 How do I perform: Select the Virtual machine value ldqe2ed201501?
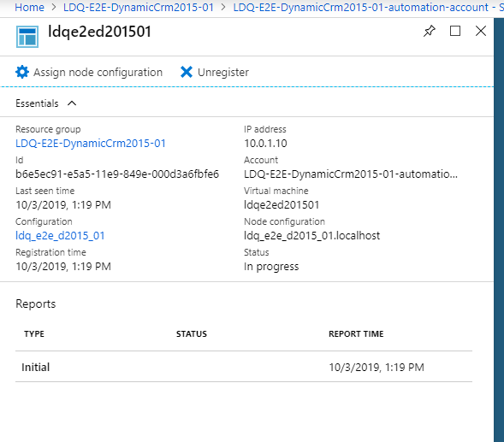coord(282,204)
